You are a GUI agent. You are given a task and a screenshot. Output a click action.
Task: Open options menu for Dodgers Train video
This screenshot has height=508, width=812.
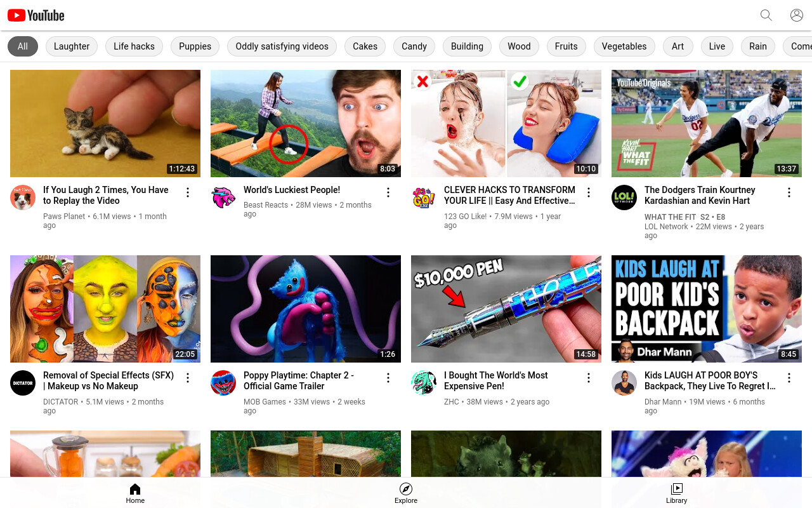[x=789, y=192]
